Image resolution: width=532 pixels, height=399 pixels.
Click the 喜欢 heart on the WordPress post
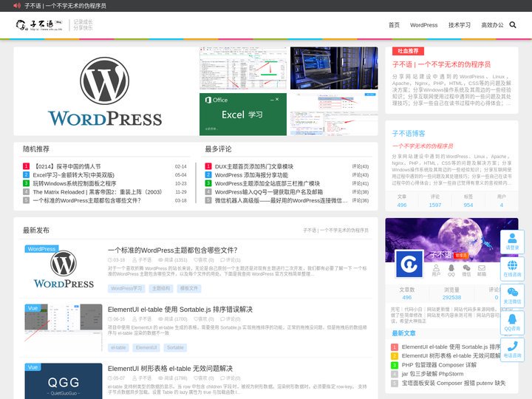click(204, 260)
